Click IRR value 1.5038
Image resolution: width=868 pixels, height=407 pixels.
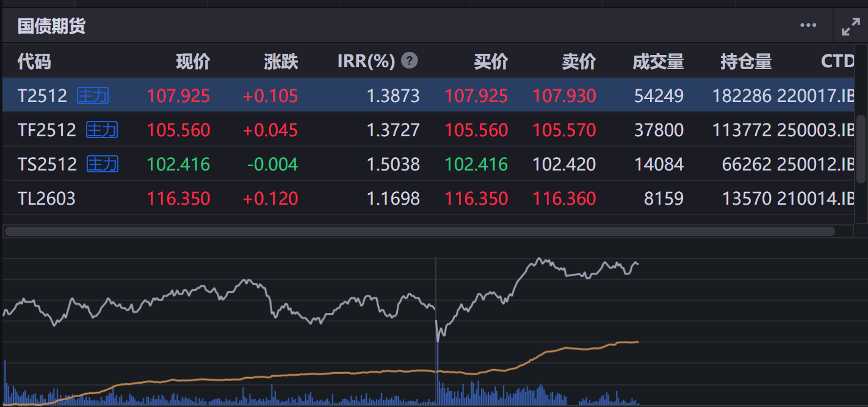click(x=393, y=164)
